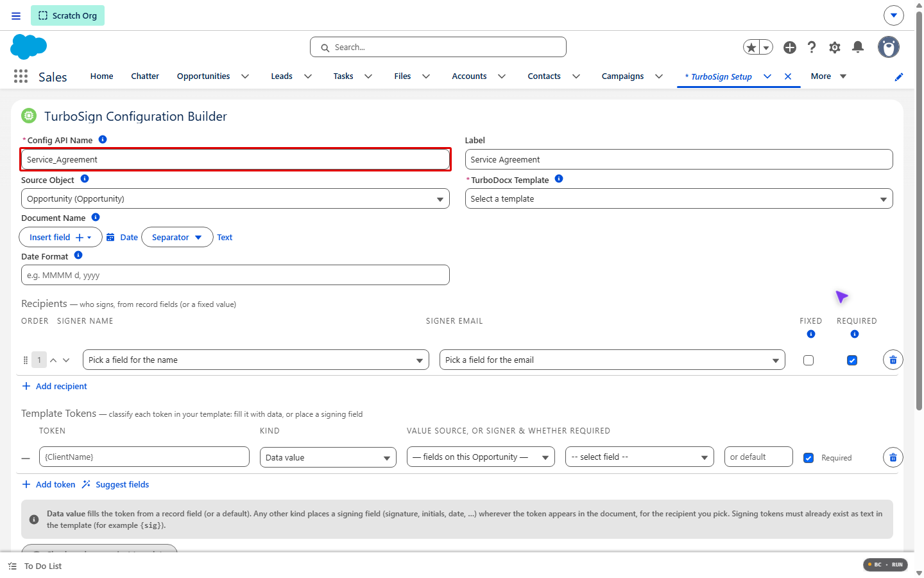Grab the recipient row drag handle

click(x=26, y=360)
